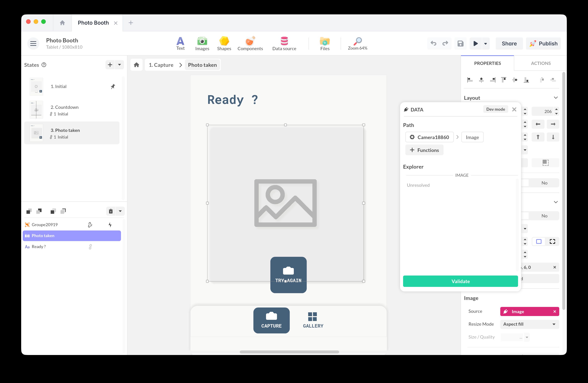Switch to the PROPERTIES tab
Screen dimensions: 588x383
(x=487, y=63)
